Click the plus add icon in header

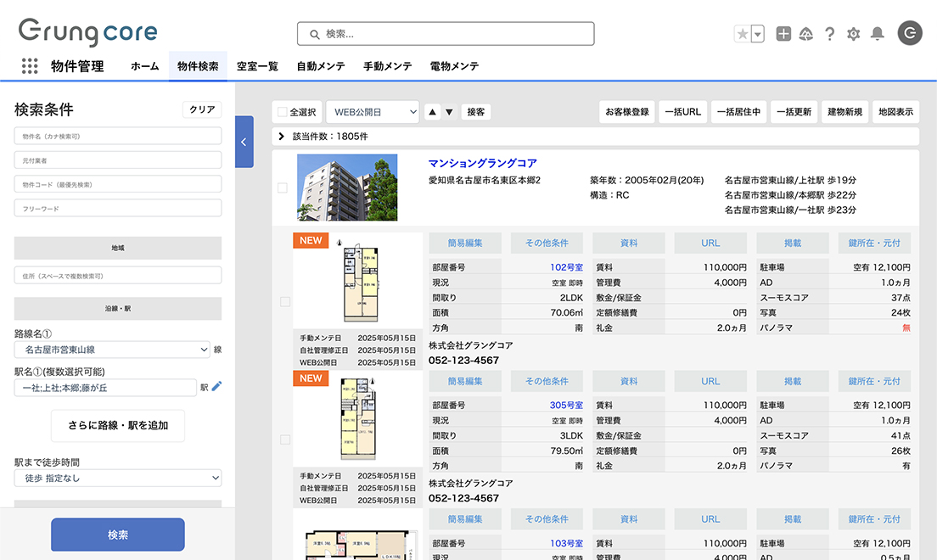[x=783, y=34]
